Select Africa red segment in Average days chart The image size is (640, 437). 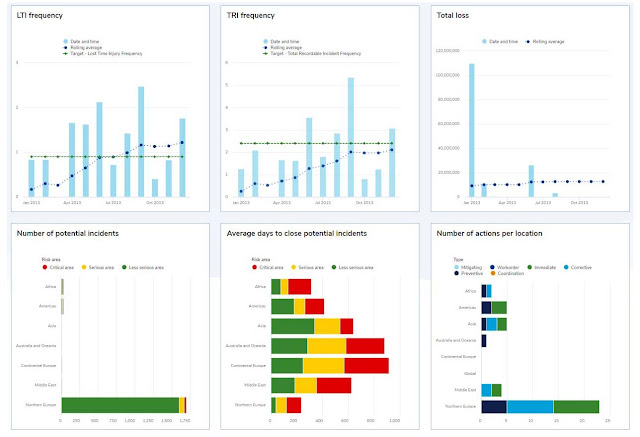click(300, 287)
